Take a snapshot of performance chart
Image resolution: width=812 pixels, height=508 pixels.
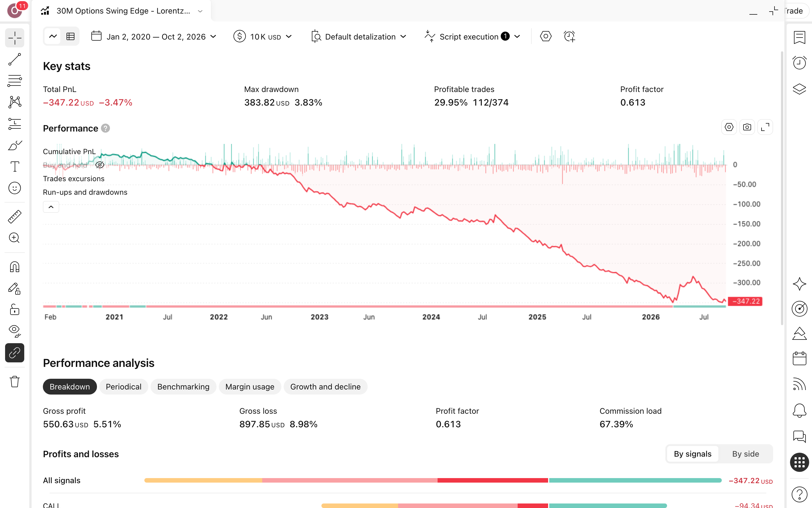pyautogui.click(x=747, y=127)
